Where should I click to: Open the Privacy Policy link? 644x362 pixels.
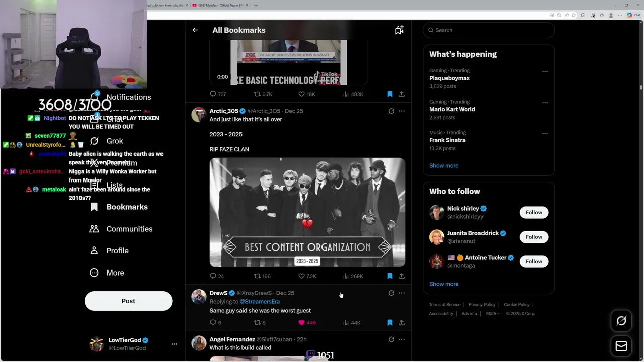click(x=482, y=305)
